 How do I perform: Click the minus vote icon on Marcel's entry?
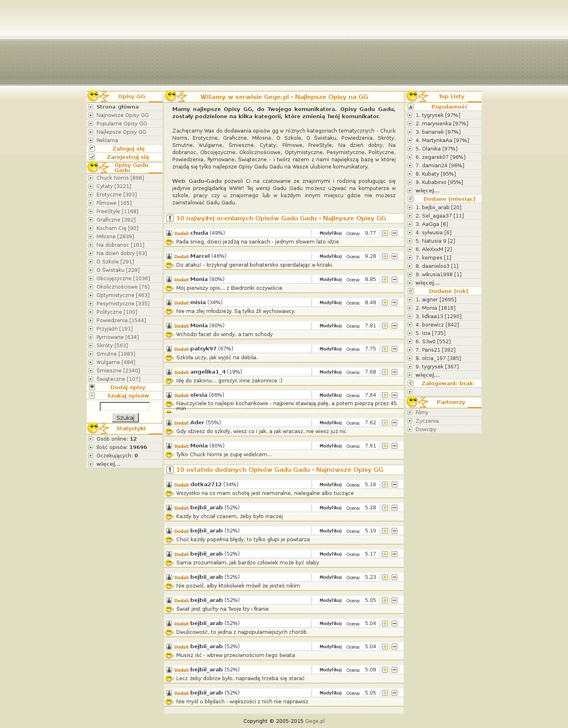[x=394, y=256]
